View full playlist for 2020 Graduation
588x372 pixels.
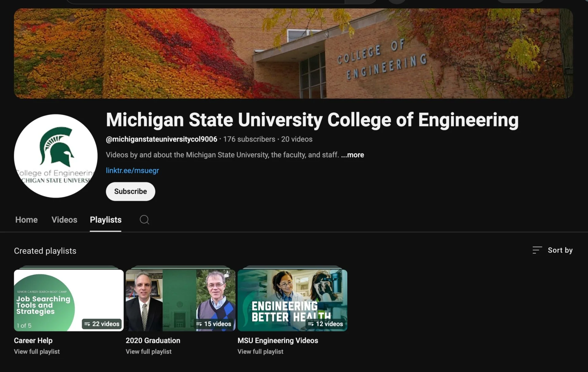point(149,351)
